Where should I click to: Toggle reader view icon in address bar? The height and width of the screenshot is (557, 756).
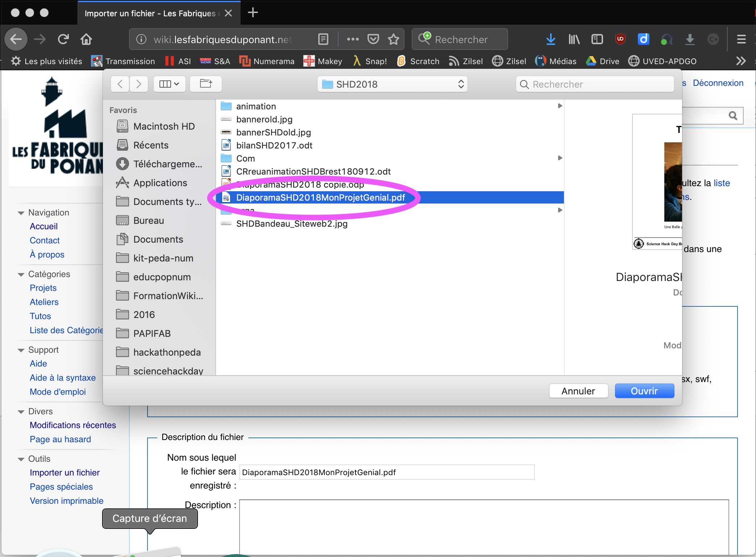click(x=323, y=39)
